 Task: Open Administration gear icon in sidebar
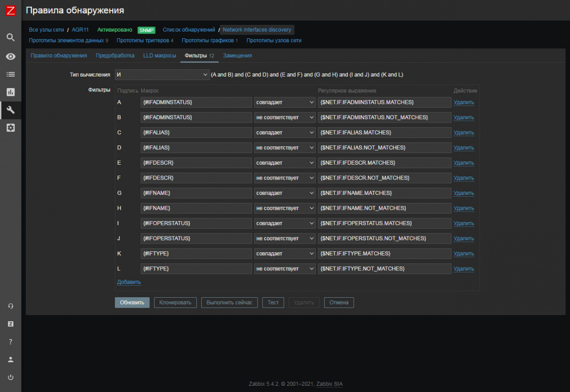click(11, 128)
